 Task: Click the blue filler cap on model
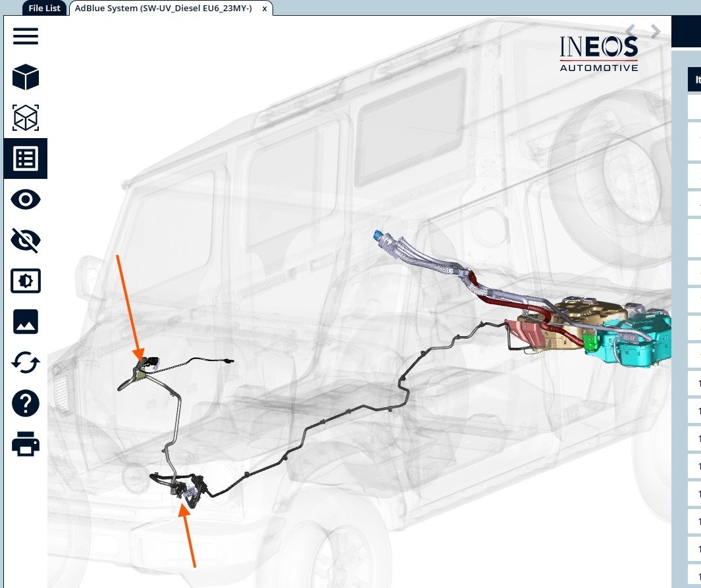(378, 235)
